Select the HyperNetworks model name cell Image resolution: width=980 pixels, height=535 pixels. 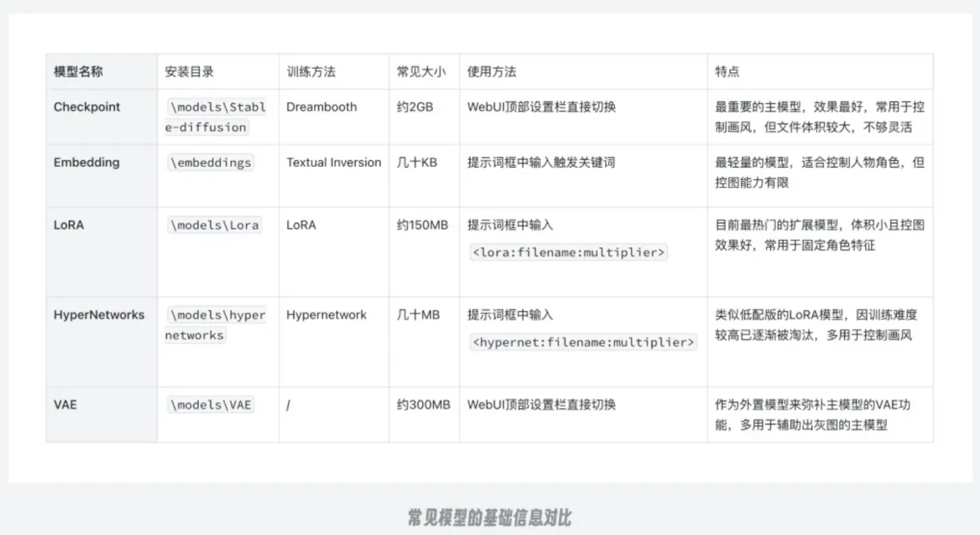click(99, 315)
